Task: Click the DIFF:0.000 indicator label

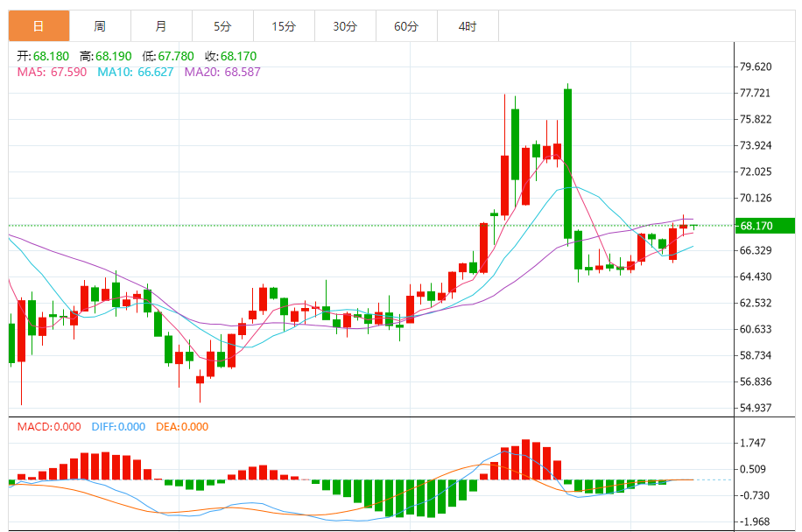Action: [119, 427]
